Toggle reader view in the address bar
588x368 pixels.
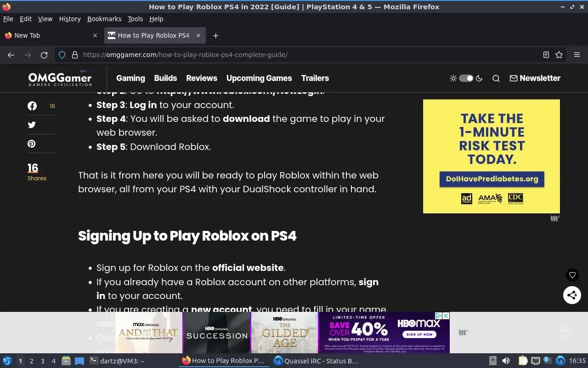[546, 55]
